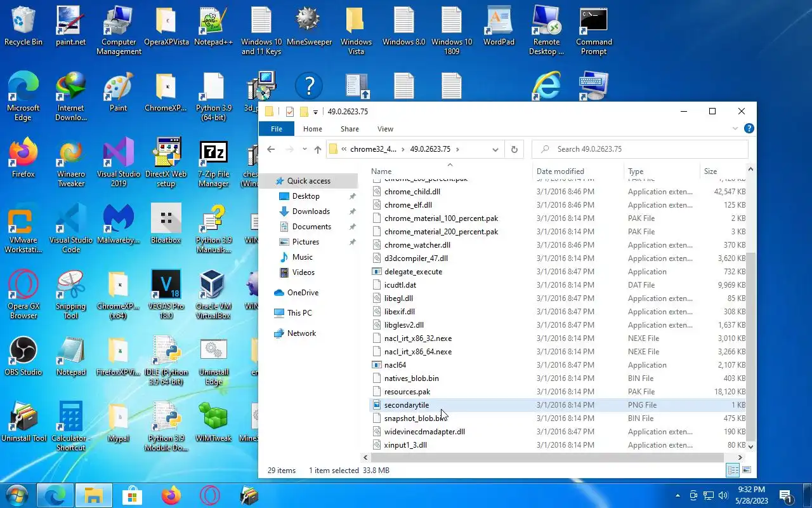Select file chrome_child.dll
The width and height of the screenshot is (812, 508).
[412, 192]
